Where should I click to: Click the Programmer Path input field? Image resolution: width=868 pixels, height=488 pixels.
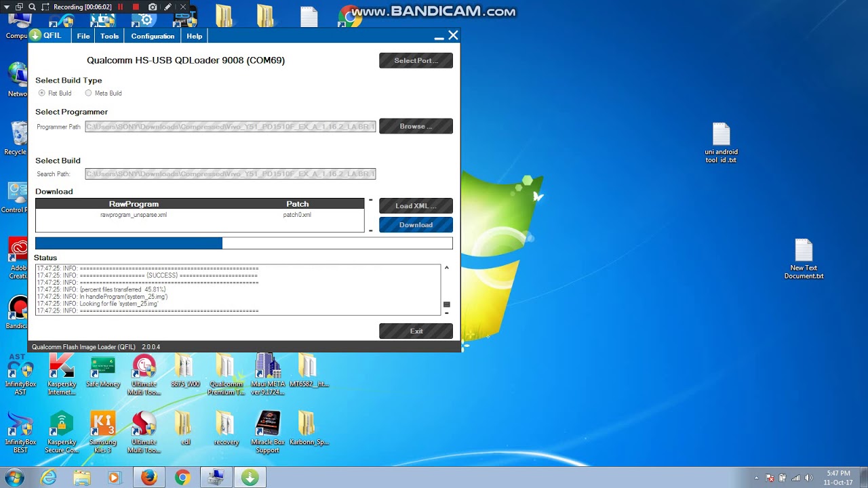(x=230, y=127)
